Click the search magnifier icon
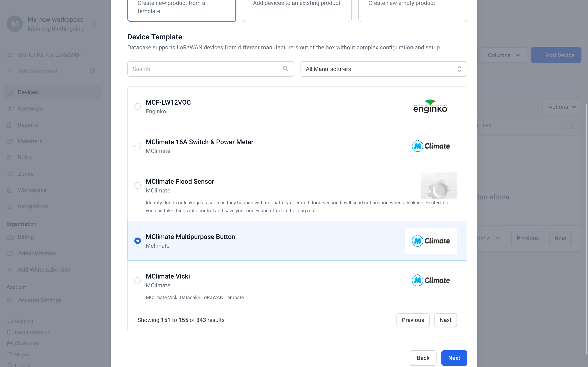588x367 pixels. (286, 69)
